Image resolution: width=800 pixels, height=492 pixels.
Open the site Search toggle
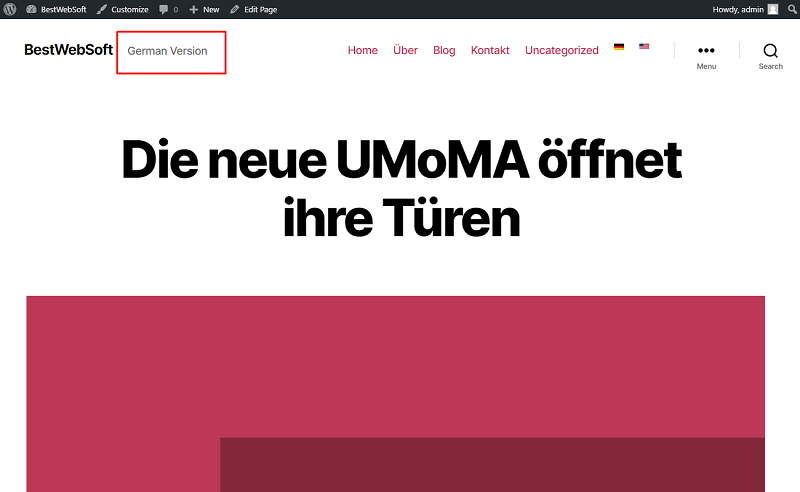tap(770, 57)
